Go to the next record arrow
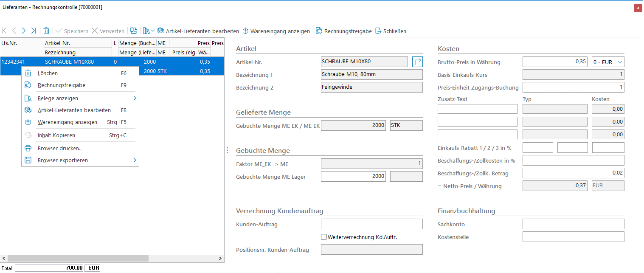The width and height of the screenshot is (644, 273). coord(24,31)
